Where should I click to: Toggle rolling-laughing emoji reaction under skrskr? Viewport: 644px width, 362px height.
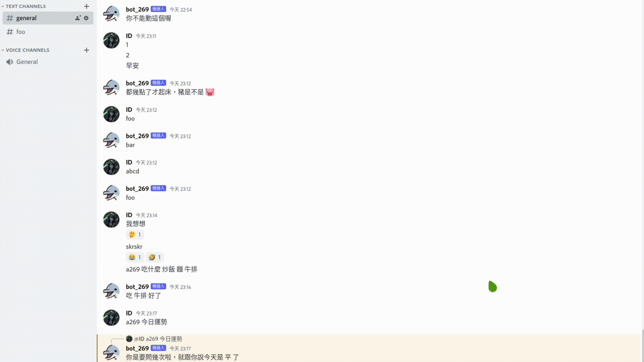pyautogui.click(x=155, y=257)
